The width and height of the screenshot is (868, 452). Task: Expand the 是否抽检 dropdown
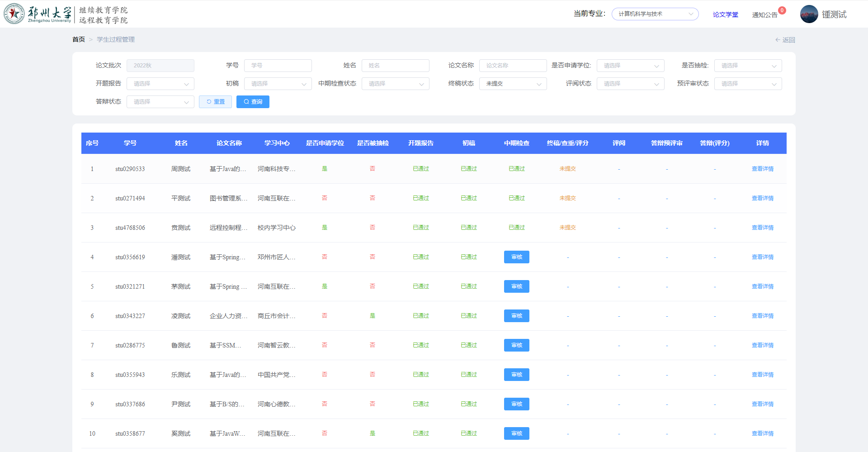(x=748, y=66)
